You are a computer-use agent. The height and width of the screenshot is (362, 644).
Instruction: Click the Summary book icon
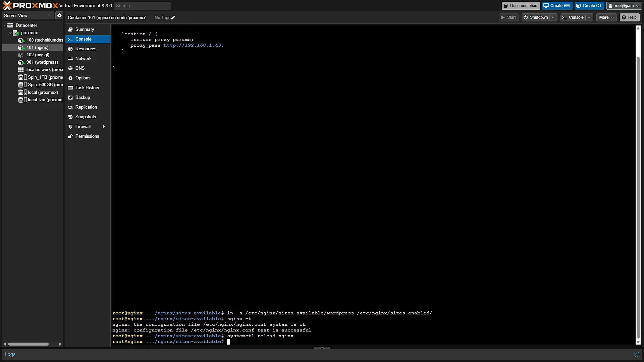(70, 29)
